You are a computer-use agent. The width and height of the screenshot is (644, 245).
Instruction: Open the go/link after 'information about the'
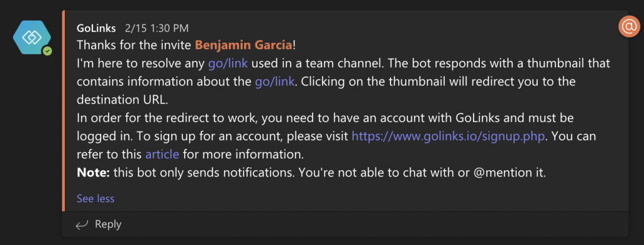275,81
